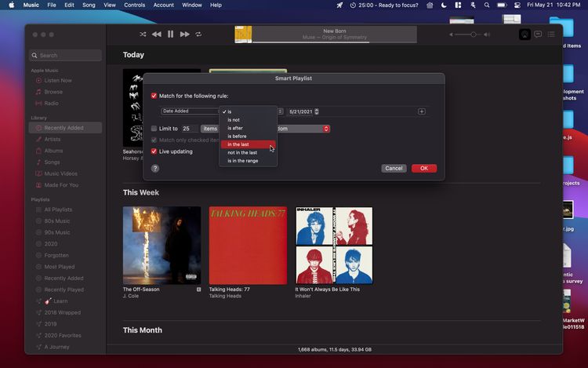Adjust the volume slider
588x368 pixels.
coord(470,35)
